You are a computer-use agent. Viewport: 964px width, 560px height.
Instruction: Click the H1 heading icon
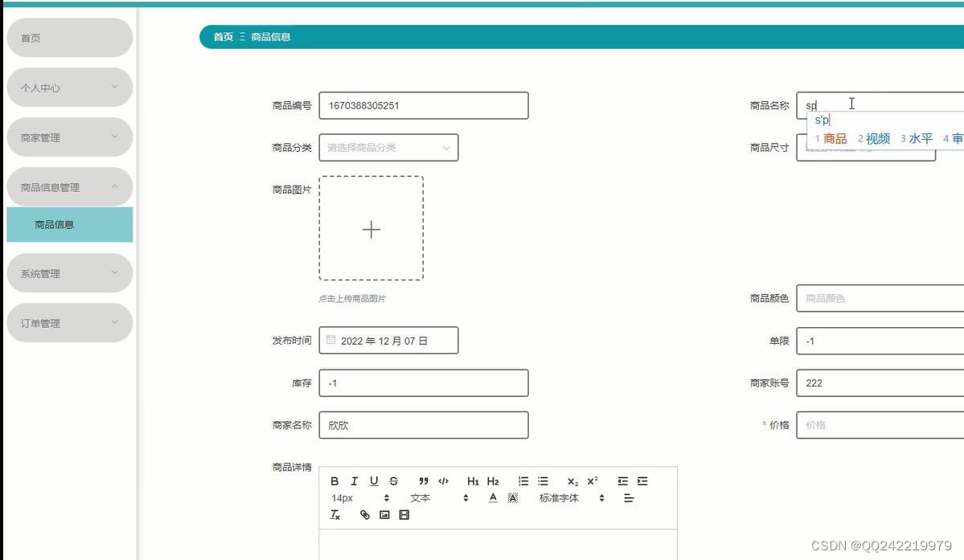pos(474,482)
